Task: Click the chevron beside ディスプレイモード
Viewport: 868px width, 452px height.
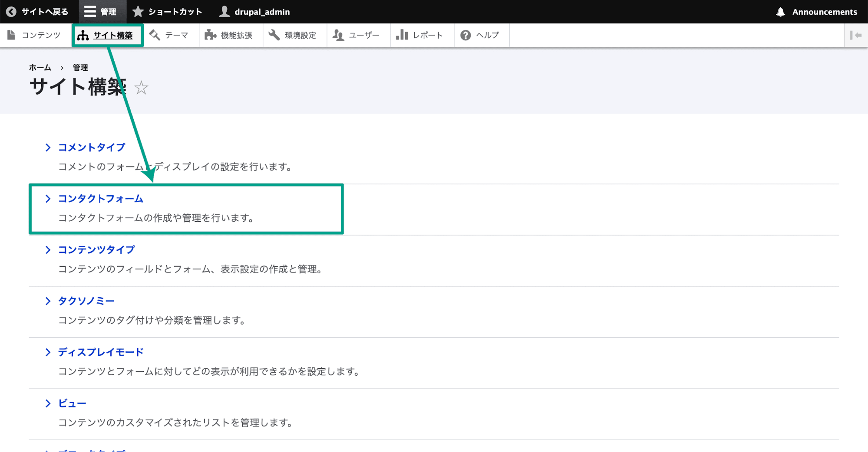Action: click(x=48, y=352)
